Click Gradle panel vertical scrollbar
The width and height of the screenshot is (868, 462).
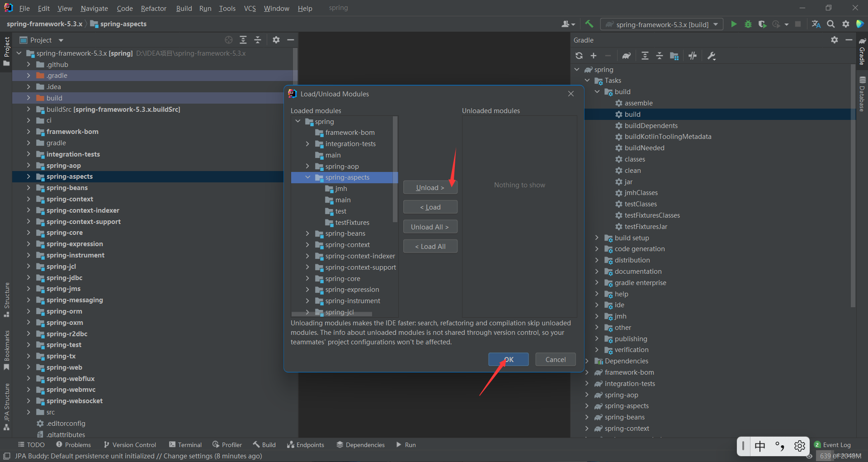coord(853,186)
